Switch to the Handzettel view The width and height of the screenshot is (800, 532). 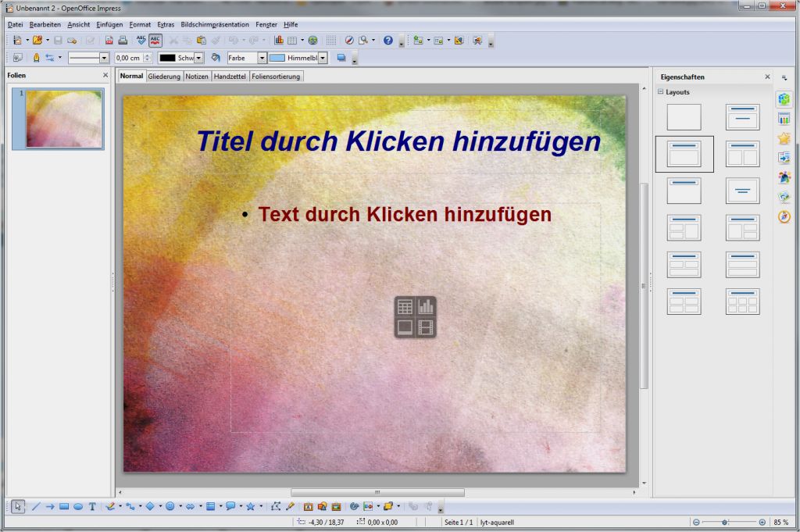[229, 76]
